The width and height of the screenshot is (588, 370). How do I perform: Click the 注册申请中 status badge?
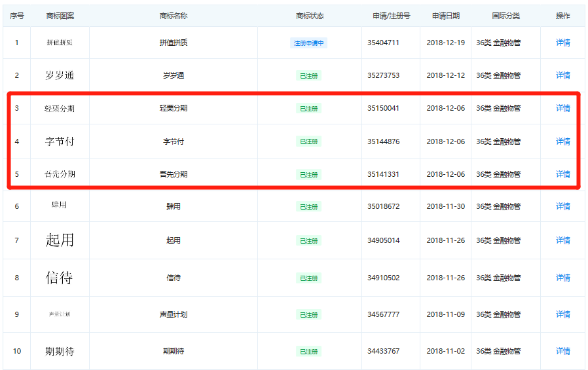point(308,43)
